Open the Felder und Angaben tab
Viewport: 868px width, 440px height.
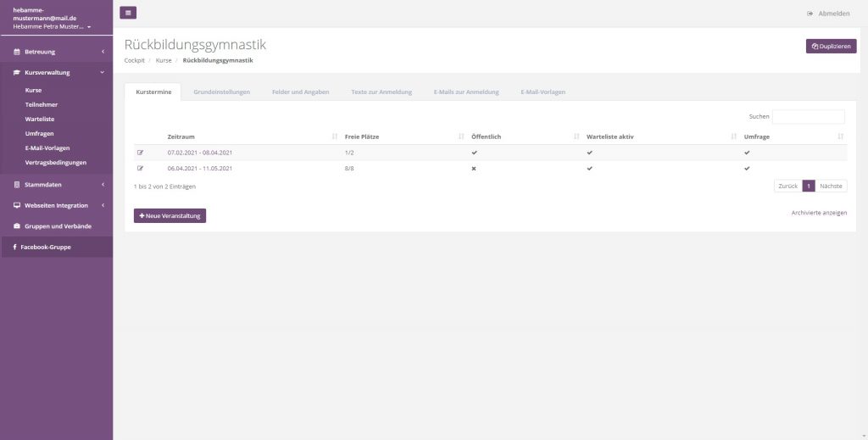(300, 92)
